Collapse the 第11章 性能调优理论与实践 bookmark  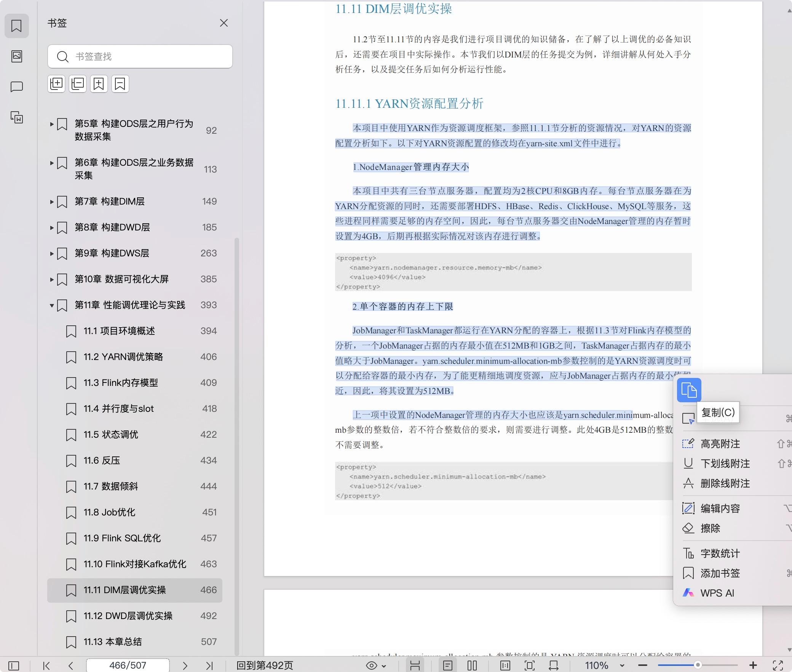pos(52,305)
